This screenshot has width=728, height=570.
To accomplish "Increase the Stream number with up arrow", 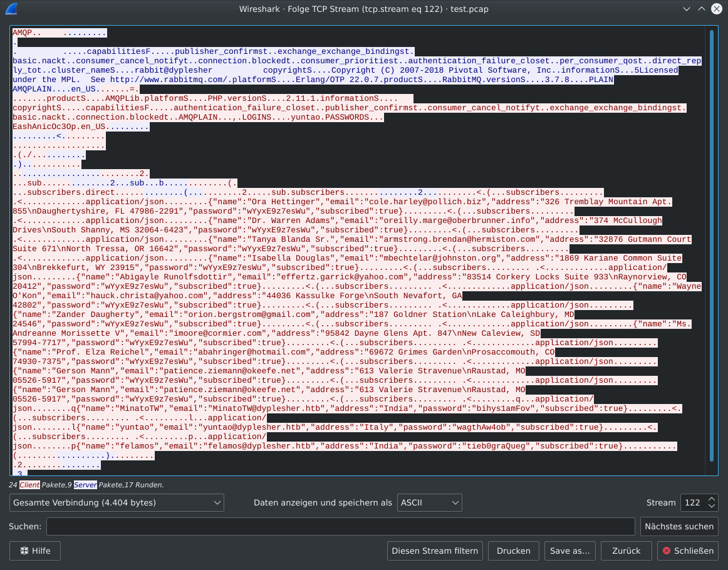I will pyautogui.click(x=711, y=499).
